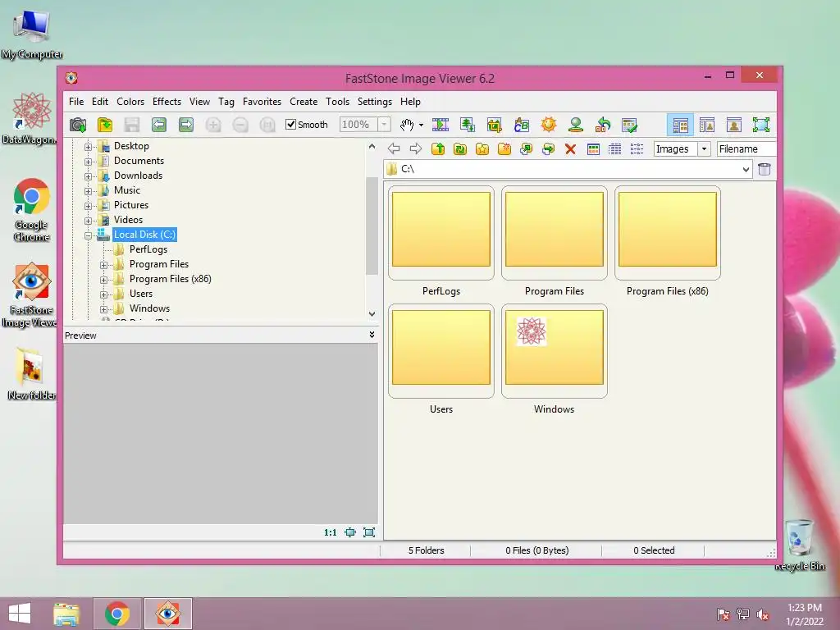Collapse the Preview panel chevron
The width and height of the screenshot is (840, 630).
[372, 335]
